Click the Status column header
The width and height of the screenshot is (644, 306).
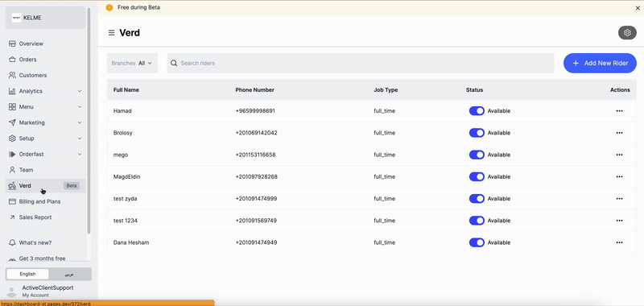tap(474, 90)
